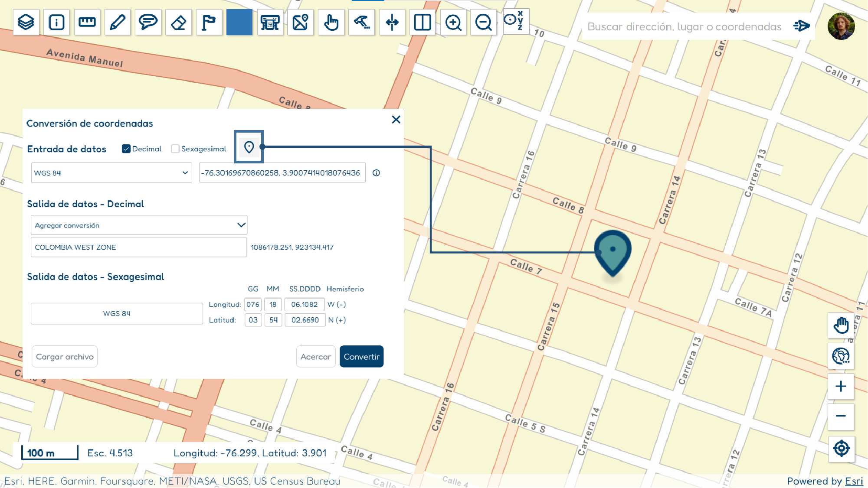868x488 pixels.
Task: Open the Esri link in attribution
Action: click(854, 481)
